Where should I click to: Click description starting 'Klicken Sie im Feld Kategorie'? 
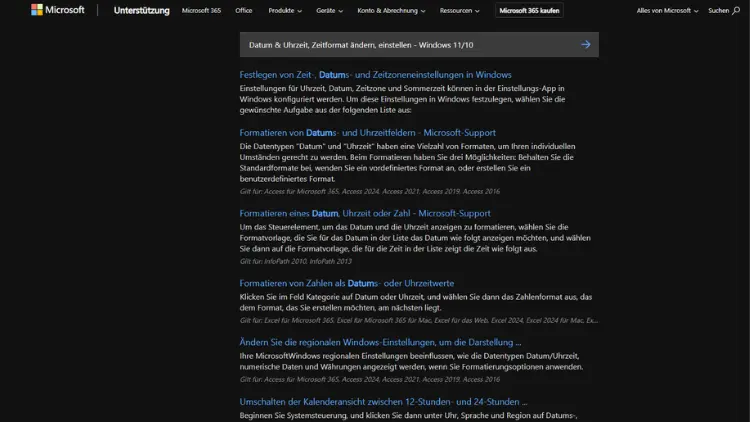coord(416,302)
